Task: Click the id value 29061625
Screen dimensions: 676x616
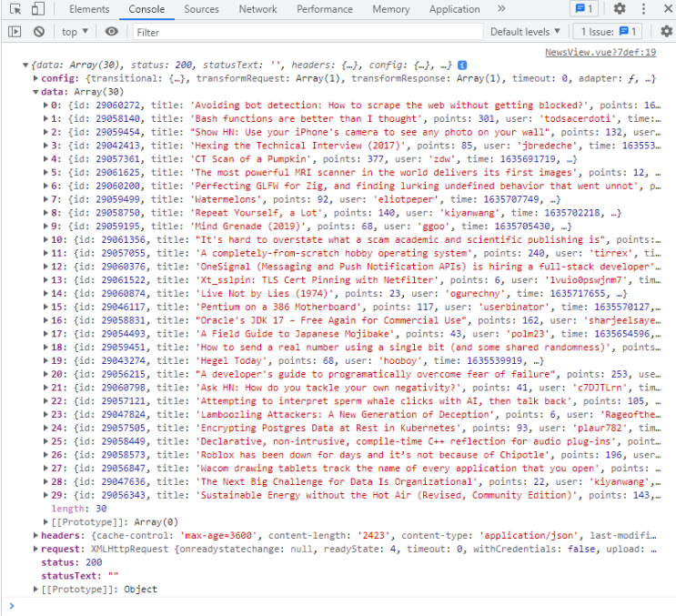Action: click(x=117, y=173)
